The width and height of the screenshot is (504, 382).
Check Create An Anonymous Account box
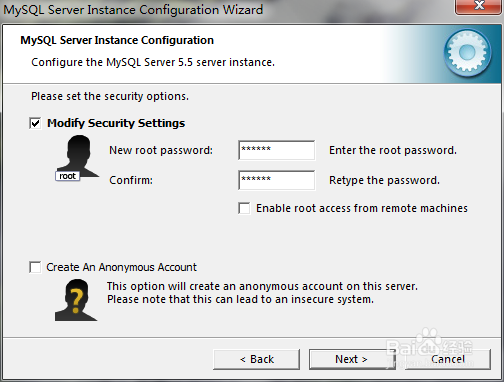coord(35,267)
